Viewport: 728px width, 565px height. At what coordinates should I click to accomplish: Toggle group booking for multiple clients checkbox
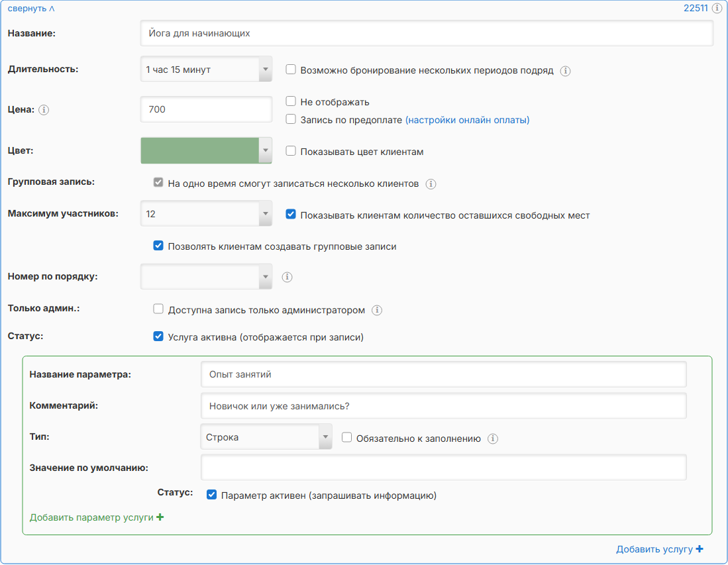click(158, 182)
